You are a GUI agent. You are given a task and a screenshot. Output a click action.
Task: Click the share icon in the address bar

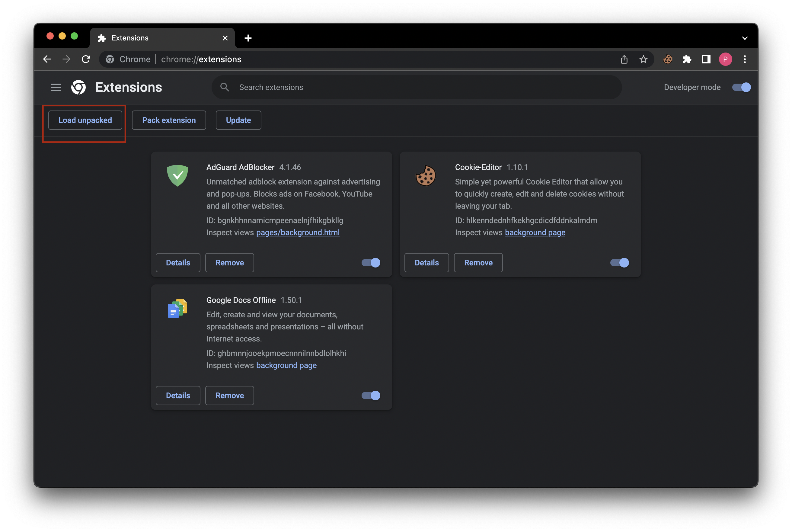tap(624, 59)
